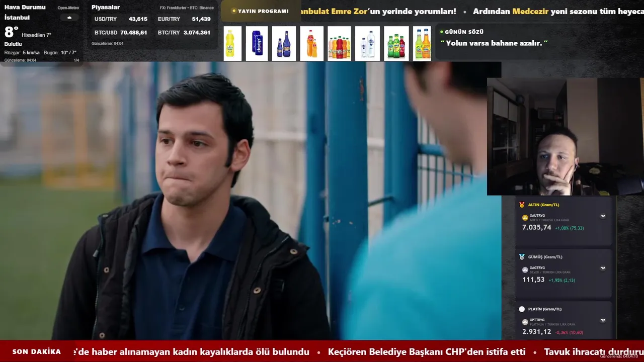Click 'Emre Zor' name in top ticker
Screen dimensions: 644x362
pyautogui.click(x=350, y=11)
